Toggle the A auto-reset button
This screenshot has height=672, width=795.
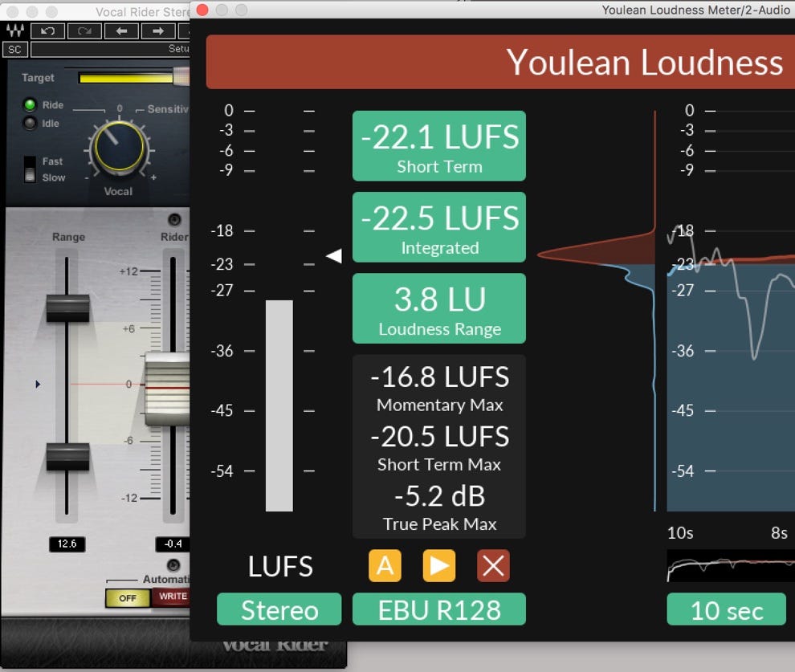coord(385,565)
